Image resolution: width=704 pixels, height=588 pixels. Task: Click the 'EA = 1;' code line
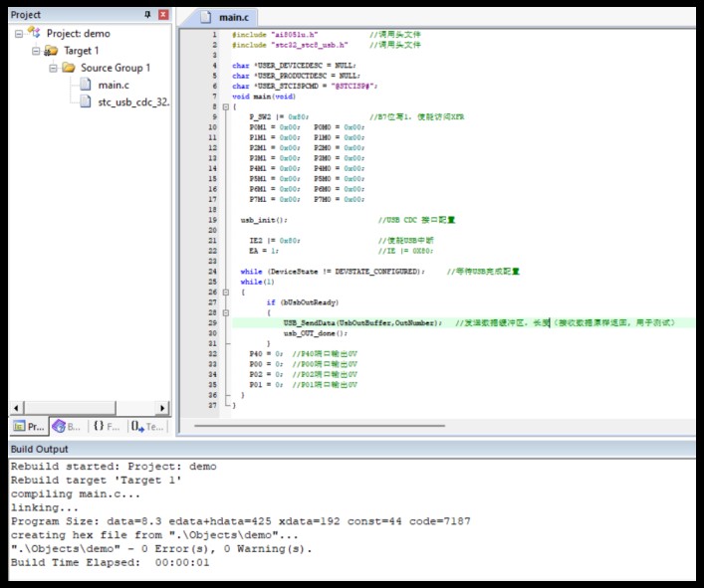[264, 251]
